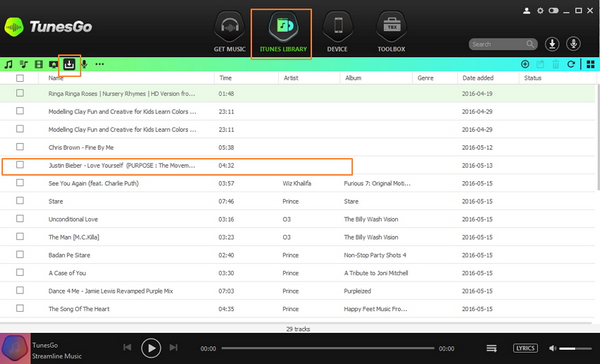The image size is (600, 364).
Task: Open the fourth category icon beside the film strip
Action: (53, 64)
